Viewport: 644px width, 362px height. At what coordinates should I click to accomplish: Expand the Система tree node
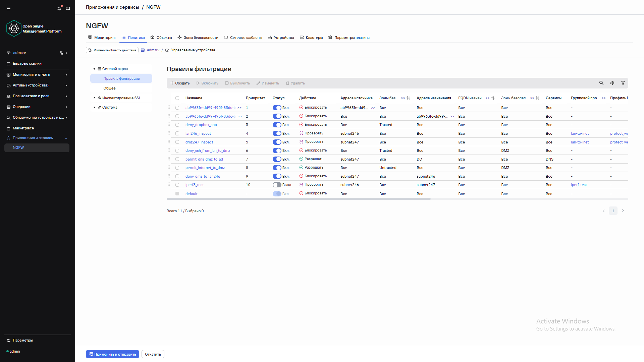[x=94, y=108]
